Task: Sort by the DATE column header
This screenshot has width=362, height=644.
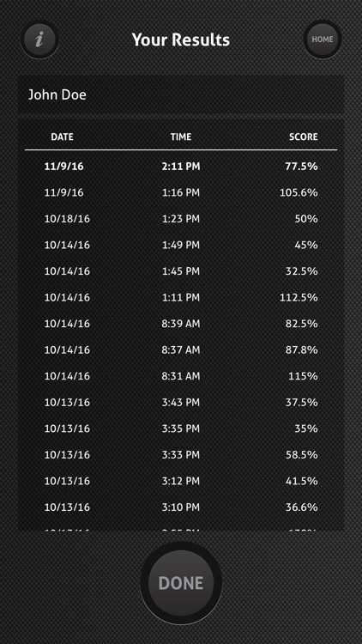Action: pos(62,137)
